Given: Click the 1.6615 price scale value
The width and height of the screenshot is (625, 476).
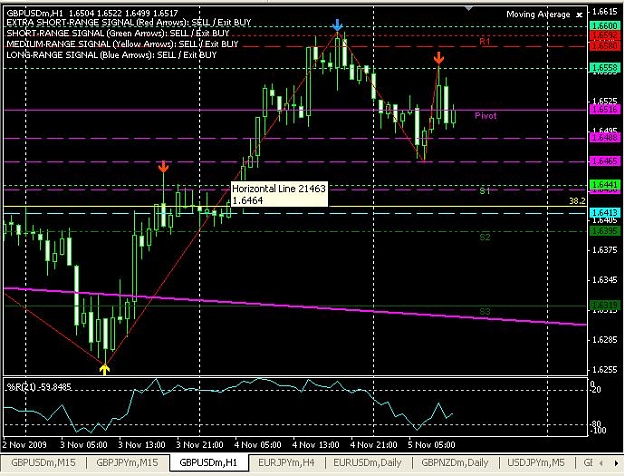Looking at the screenshot, I should (x=605, y=11).
